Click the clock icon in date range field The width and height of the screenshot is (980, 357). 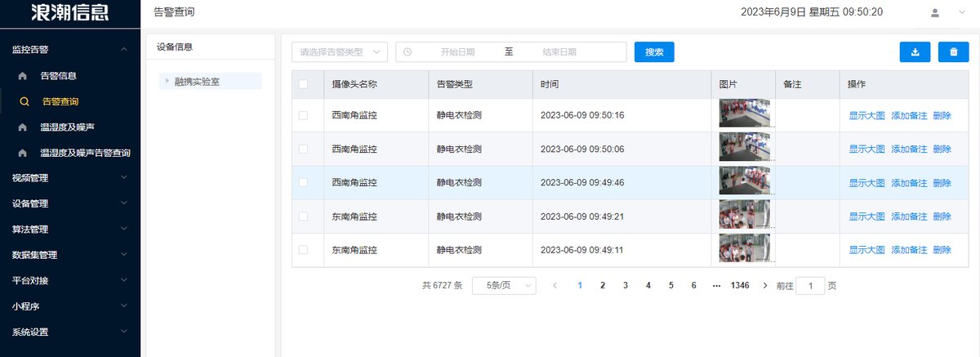click(x=408, y=51)
